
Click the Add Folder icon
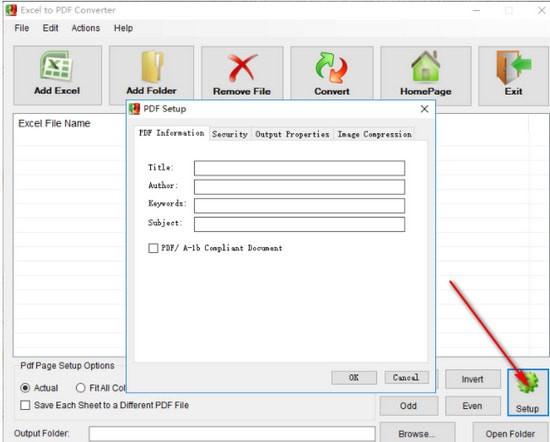pos(152,66)
